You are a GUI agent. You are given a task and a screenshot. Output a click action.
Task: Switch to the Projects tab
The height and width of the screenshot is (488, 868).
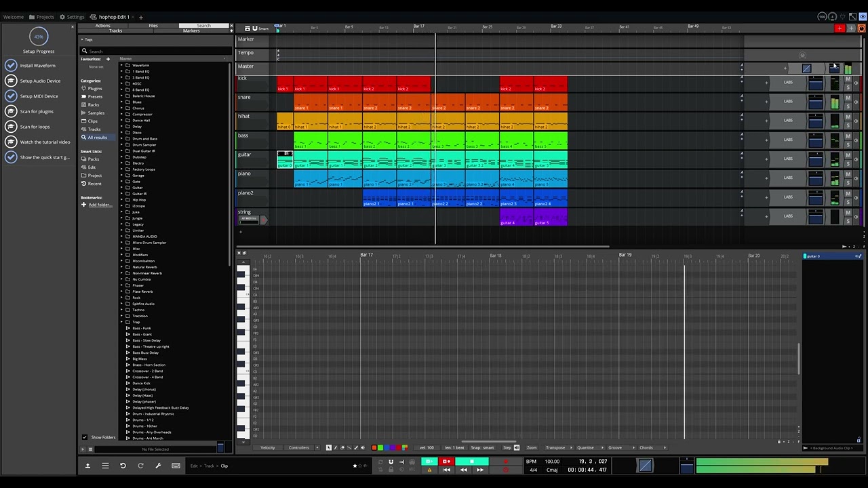coord(41,17)
